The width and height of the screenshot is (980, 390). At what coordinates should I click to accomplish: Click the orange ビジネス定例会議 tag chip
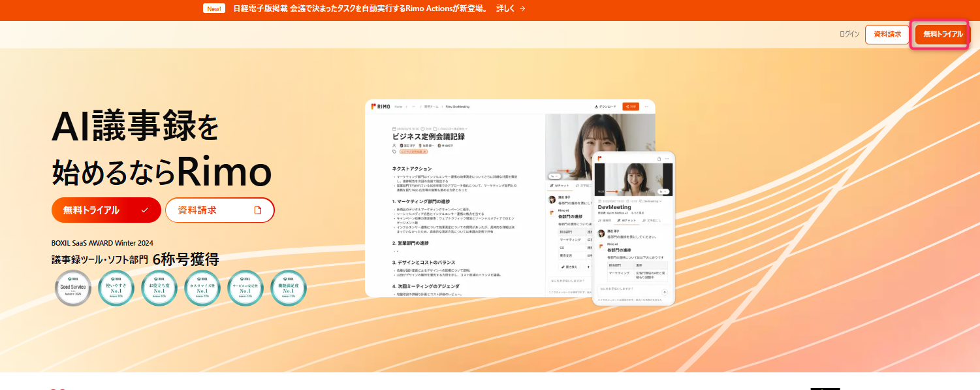413,152
